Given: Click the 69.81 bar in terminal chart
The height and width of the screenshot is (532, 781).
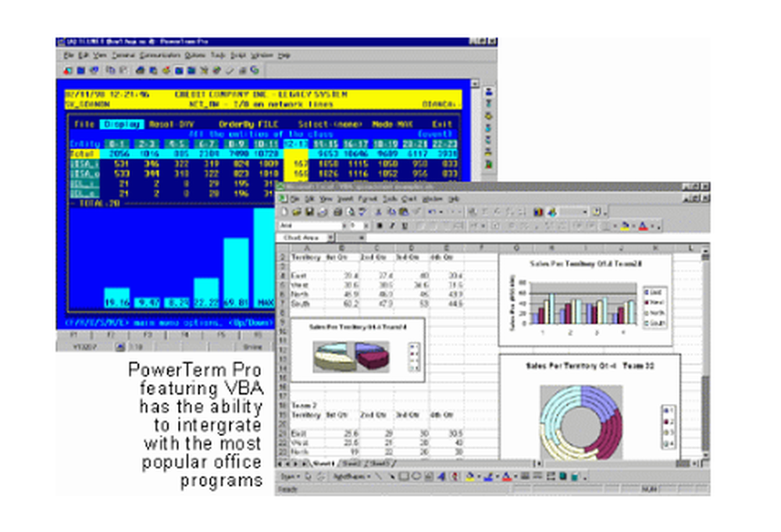Looking at the screenshot, I should 236,273.
